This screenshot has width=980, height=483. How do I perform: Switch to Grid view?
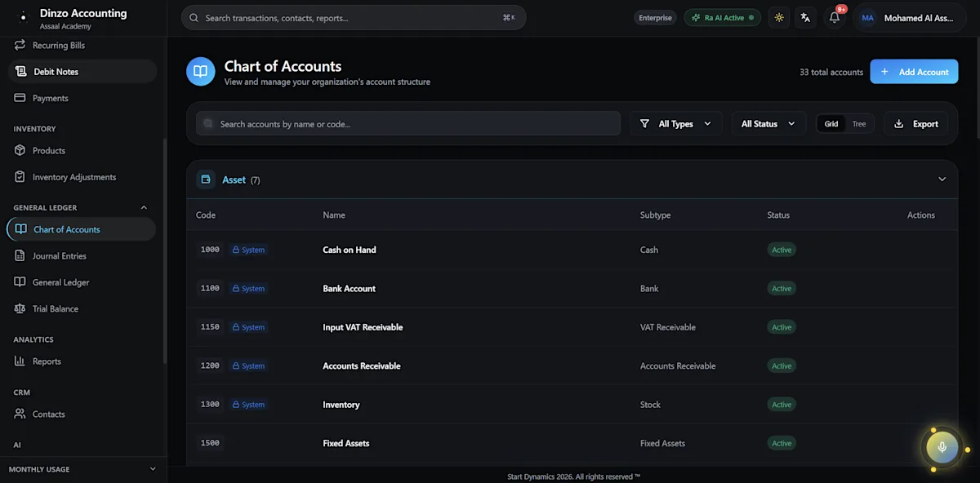coord(831,124)
